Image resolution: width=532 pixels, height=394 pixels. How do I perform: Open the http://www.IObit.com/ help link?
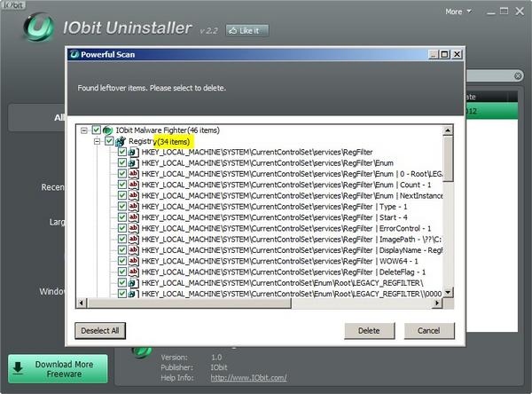(x=248, y=378)
